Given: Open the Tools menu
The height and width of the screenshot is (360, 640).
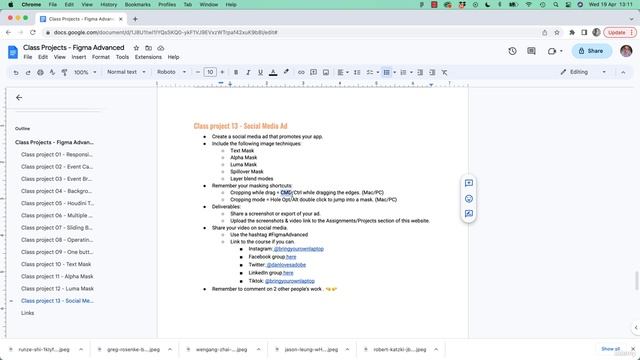Looking at the screenshot, I should [122, 57].
